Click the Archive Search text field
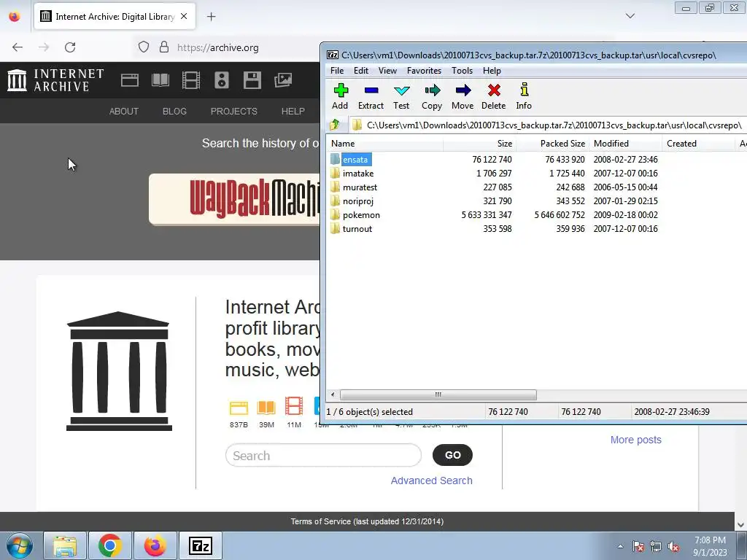 [x=323, y=456]
